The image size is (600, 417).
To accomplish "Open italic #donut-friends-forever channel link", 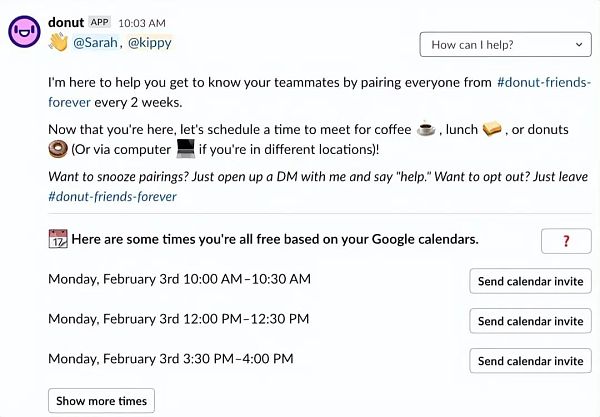I will click(112, 197).
